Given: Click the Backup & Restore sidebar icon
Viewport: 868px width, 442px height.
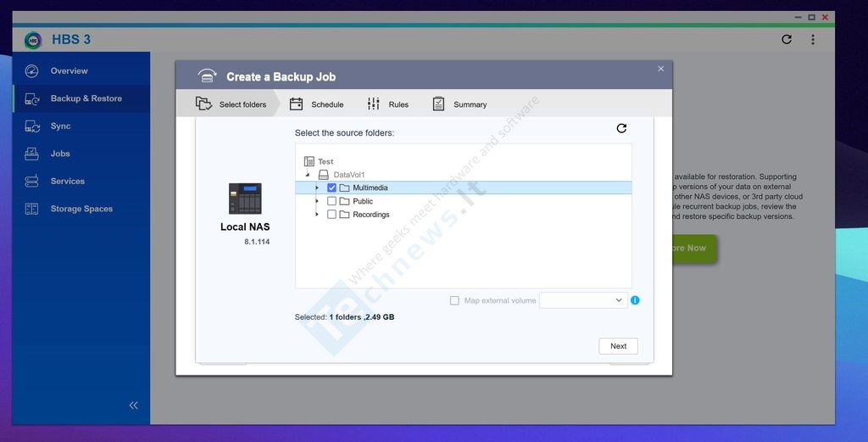Looking at the screenshot, I should 31,98.
